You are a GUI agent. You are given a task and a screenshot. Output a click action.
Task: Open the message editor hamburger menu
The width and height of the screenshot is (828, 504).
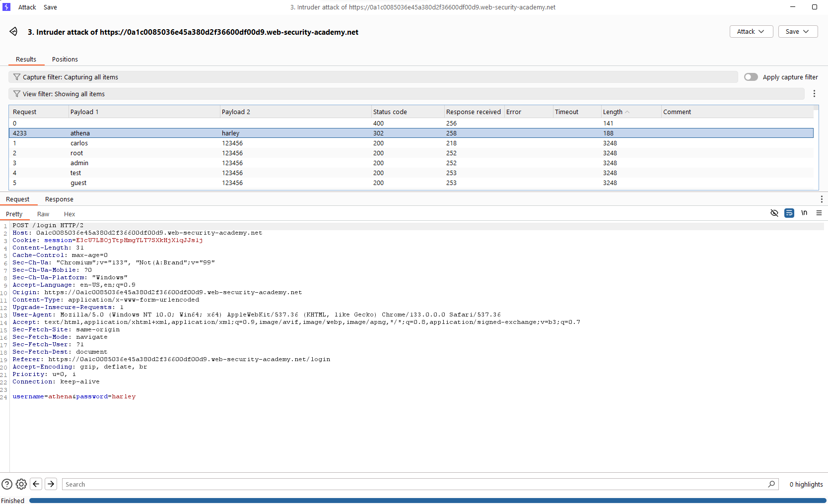[819, 213]
